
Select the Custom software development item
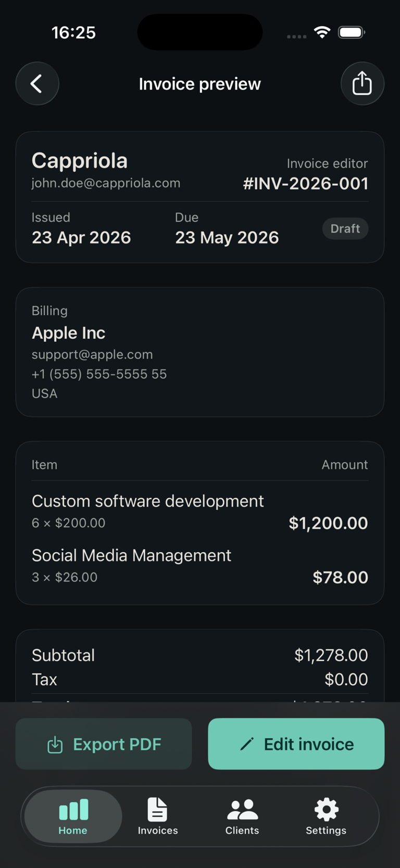148,501
